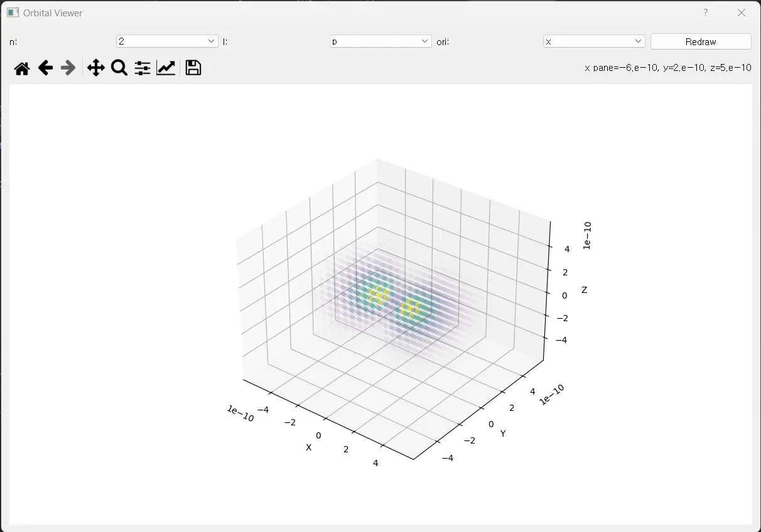Activate the Zoom magnifier tool
761x532 pixels.
tap(119, 68)
